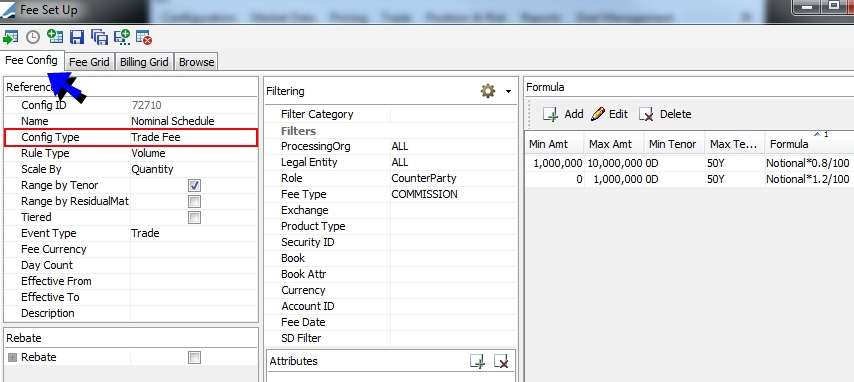Sort by the Min Amt column header
Screen dimensions: 854x382
click(554, 144)
